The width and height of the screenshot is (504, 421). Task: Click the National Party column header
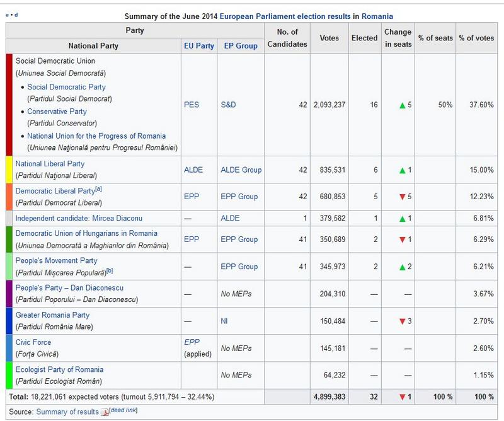tap(93, 46)
